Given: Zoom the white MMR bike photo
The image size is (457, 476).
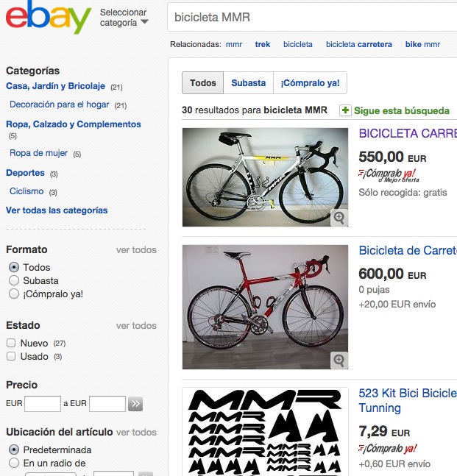Looking at the screenshot, I should 339,217.
